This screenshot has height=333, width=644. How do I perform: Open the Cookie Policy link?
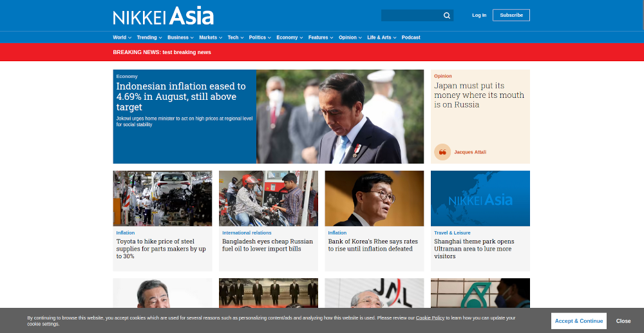point(430,318)
